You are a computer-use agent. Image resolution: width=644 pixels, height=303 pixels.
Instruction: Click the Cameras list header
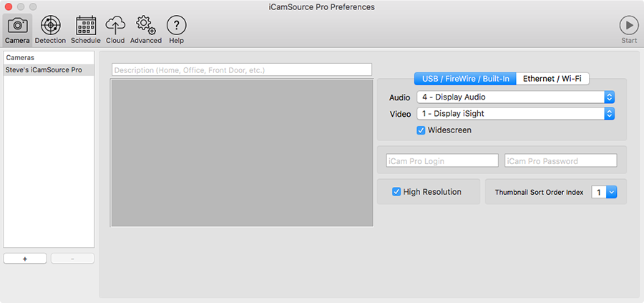coord(49,58)
